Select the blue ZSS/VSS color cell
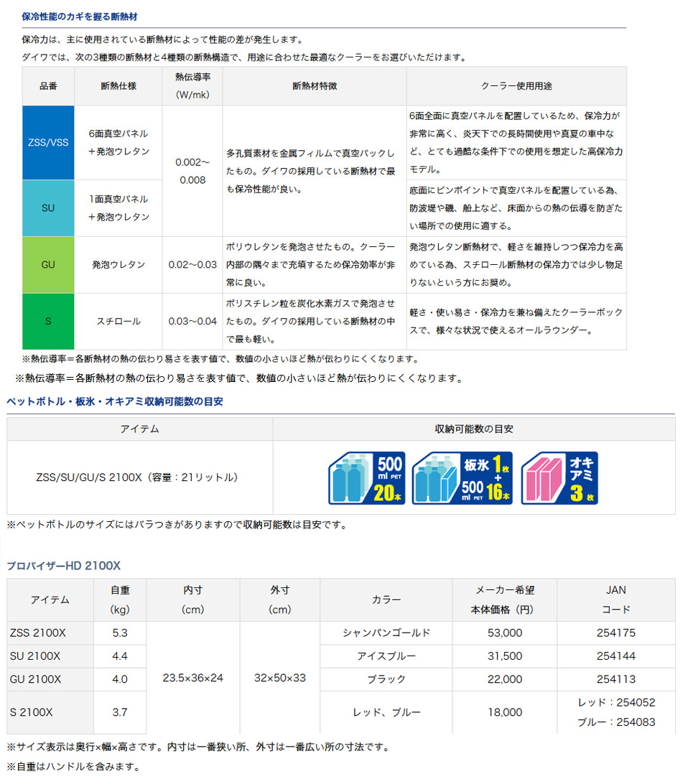The image size is (688, 784). pos(48,142)
